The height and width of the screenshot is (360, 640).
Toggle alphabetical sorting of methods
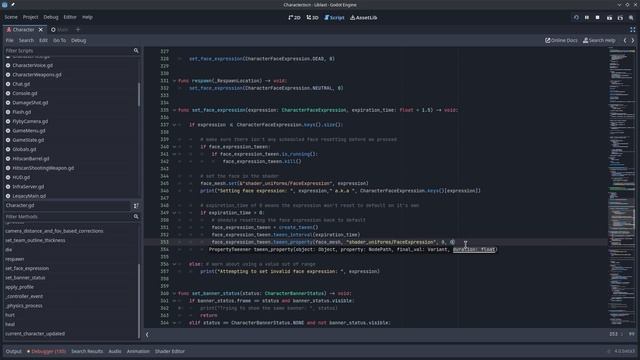(136, 206)
